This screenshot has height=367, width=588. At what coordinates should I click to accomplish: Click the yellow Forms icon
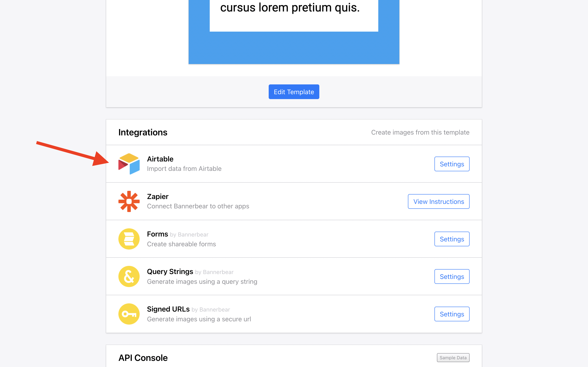coord(129,239)
